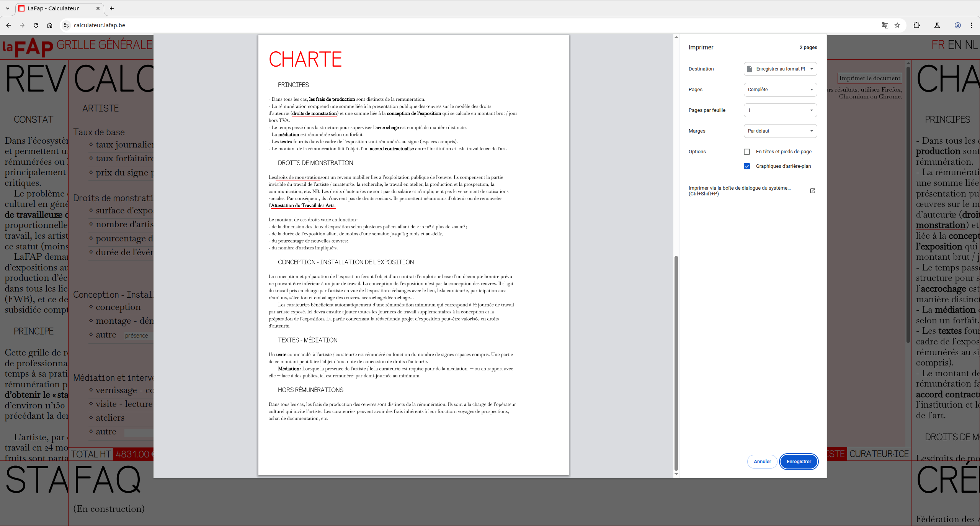Reload the page with refresh icon
The width and height of the screenshot is (980, 526).
(x=36, y=25)
